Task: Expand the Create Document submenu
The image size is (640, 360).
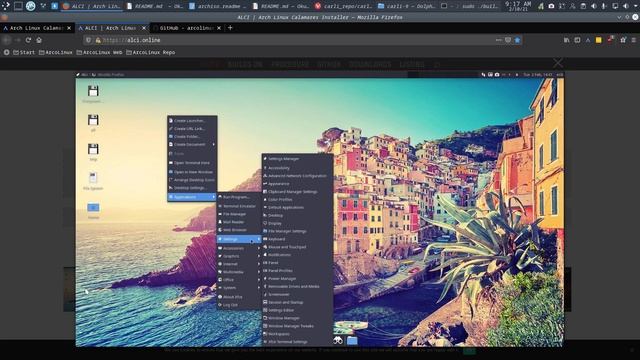Action: tap(192, 144)
